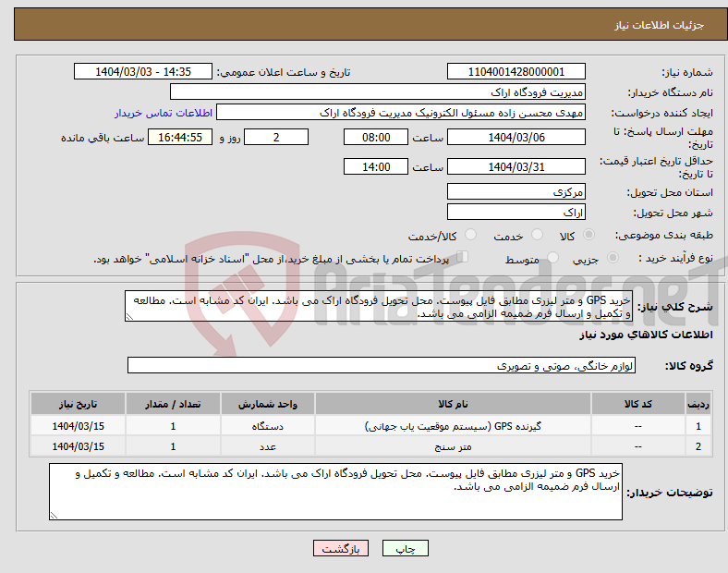Screen dimensions: 728x573
Task: Select the کالا/خدمت radio button
Action: pyautogui.click(x=471, y=235)
